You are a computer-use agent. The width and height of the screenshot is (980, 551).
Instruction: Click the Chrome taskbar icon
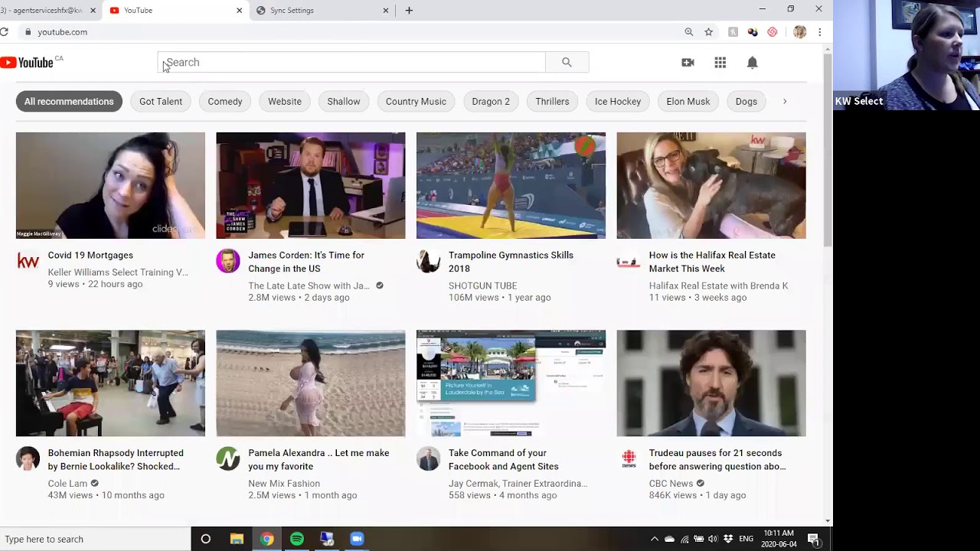coord(266,539)
